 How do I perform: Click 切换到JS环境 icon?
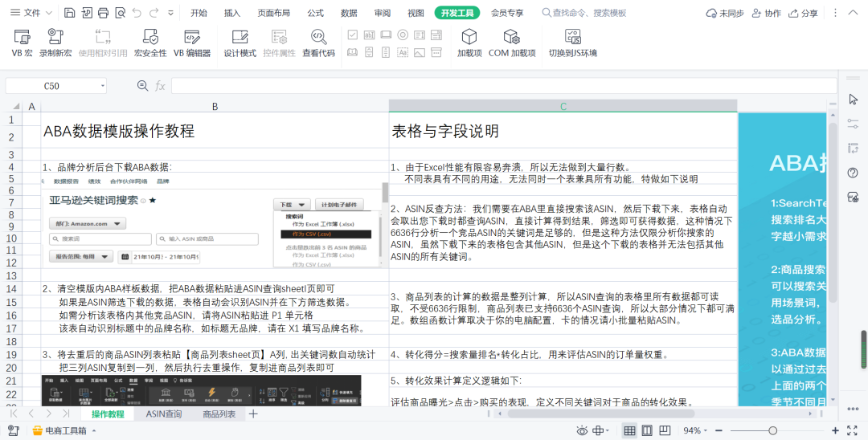coord(573,37)
